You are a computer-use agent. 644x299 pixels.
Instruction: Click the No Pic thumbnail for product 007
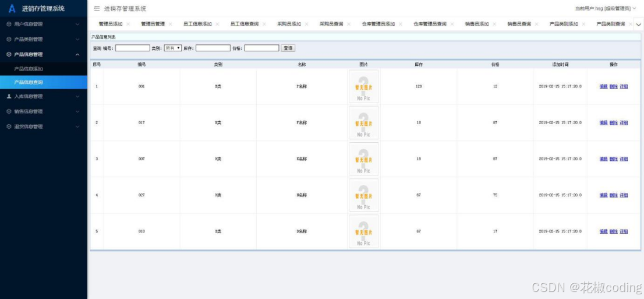(x=363, y=159)
